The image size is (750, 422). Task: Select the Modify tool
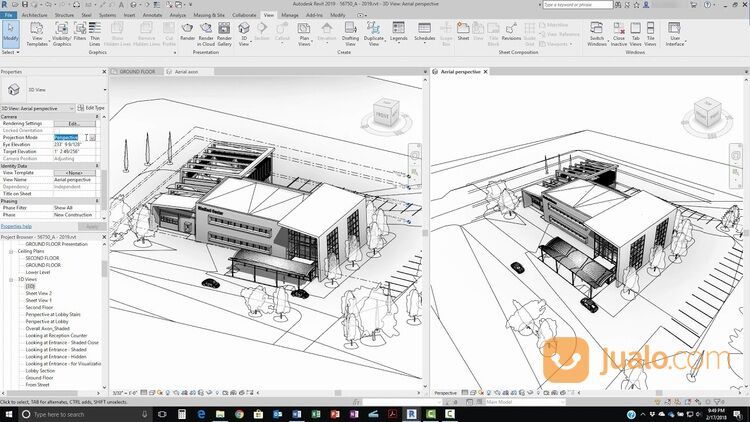(x=11, y=34)
